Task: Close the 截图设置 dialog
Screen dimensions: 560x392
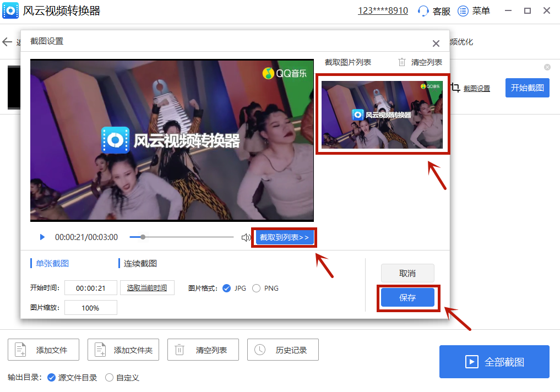Action: [x=436, y=43]
